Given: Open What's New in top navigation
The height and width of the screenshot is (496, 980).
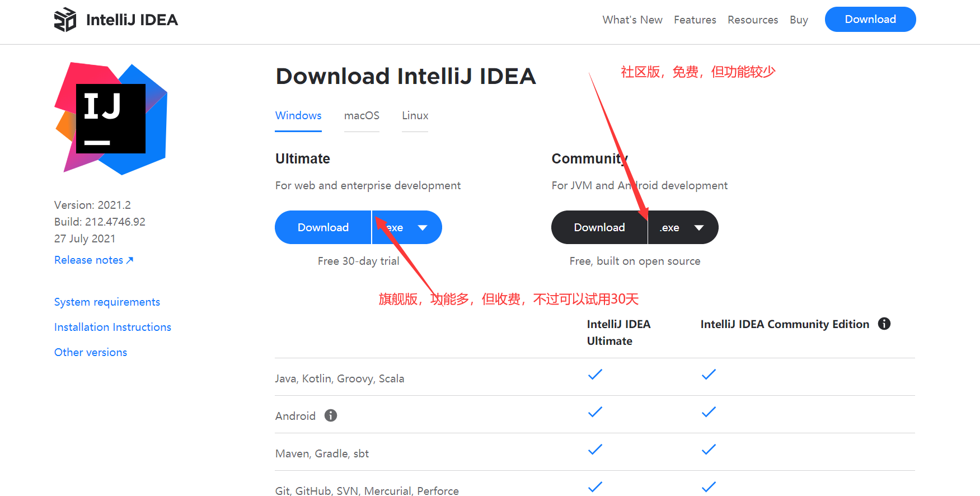Looking at the screenshot, I should point(632,20).
